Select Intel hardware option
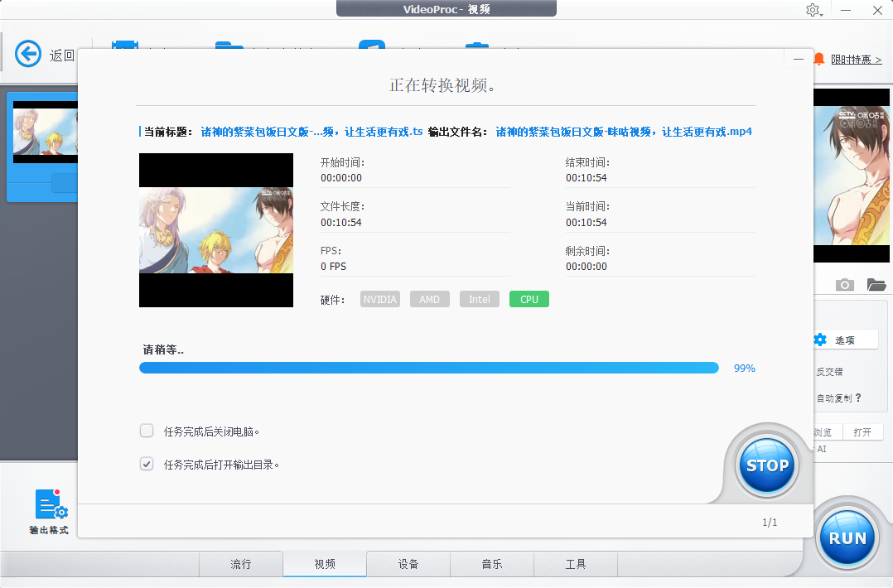 tap(479, 299)
